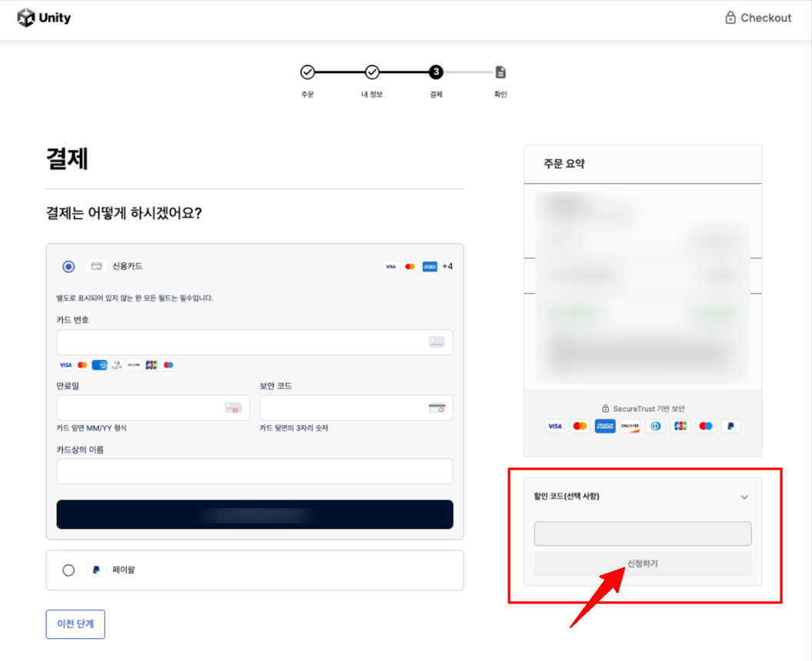Click the JCB icon below card number
The height and width of the screenshot is (661, 812).
click(x=151, y=365)
